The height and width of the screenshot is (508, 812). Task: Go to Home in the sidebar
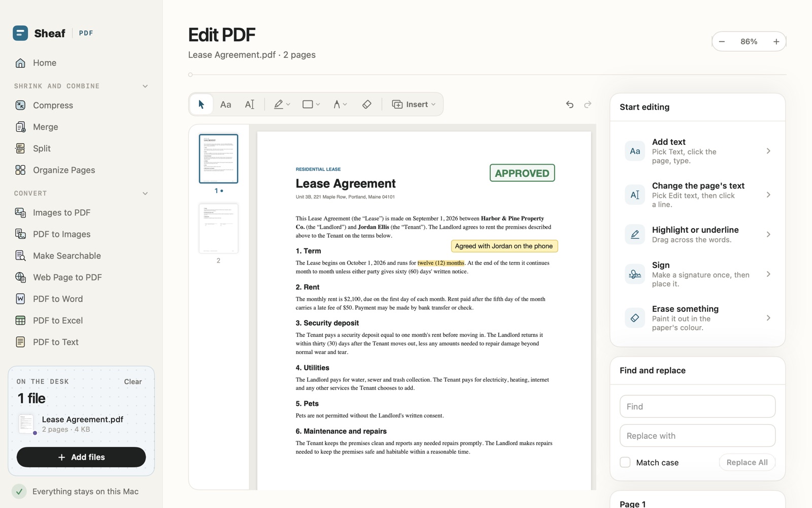click(x=81, y=63)
